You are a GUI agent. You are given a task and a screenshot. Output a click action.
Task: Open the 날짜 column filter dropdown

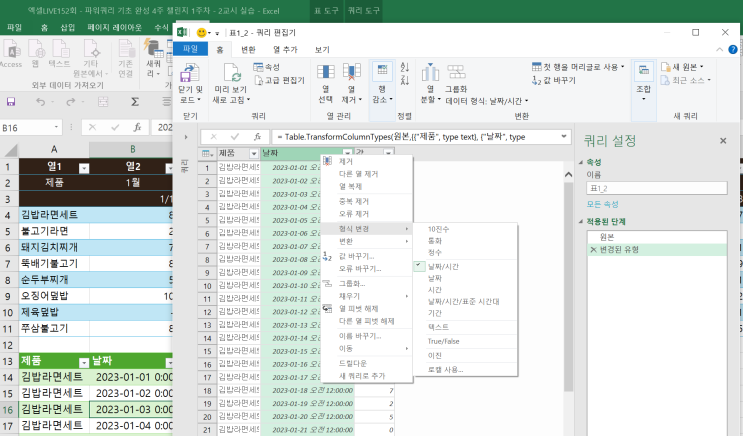tap(345, 152)
